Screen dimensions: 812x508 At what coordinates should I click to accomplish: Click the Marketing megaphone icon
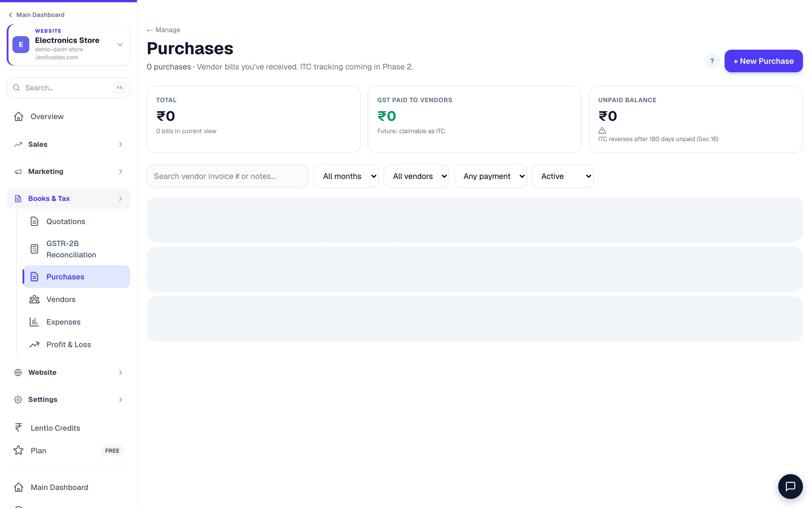18,172
